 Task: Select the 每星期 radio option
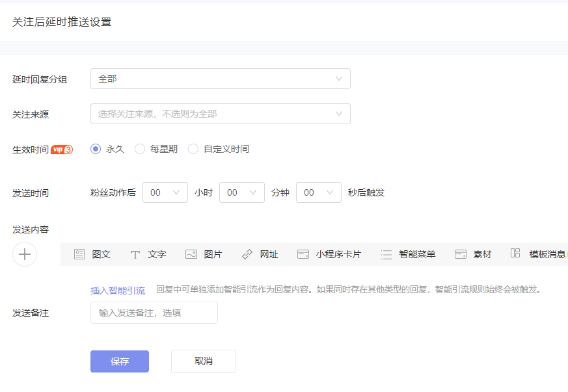[140, 149]
